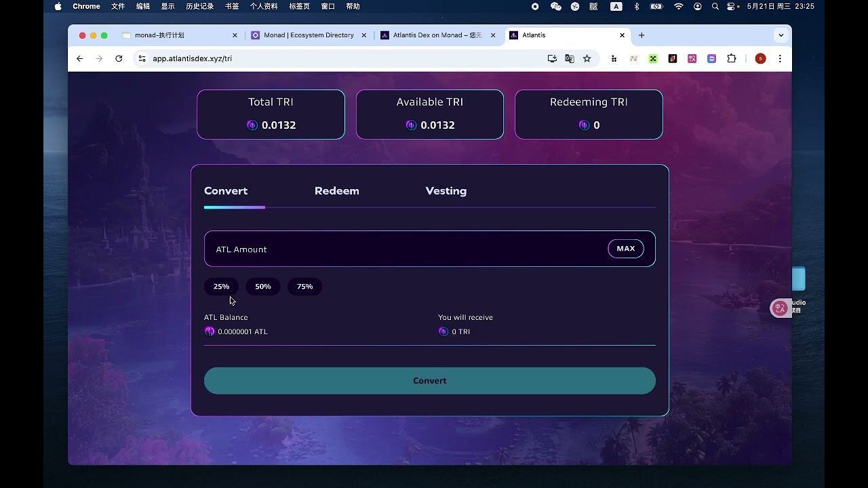The width and height of the screenshot is (868, 488).
Task: Choose the 50% amount button
Action: coord(263,287)
